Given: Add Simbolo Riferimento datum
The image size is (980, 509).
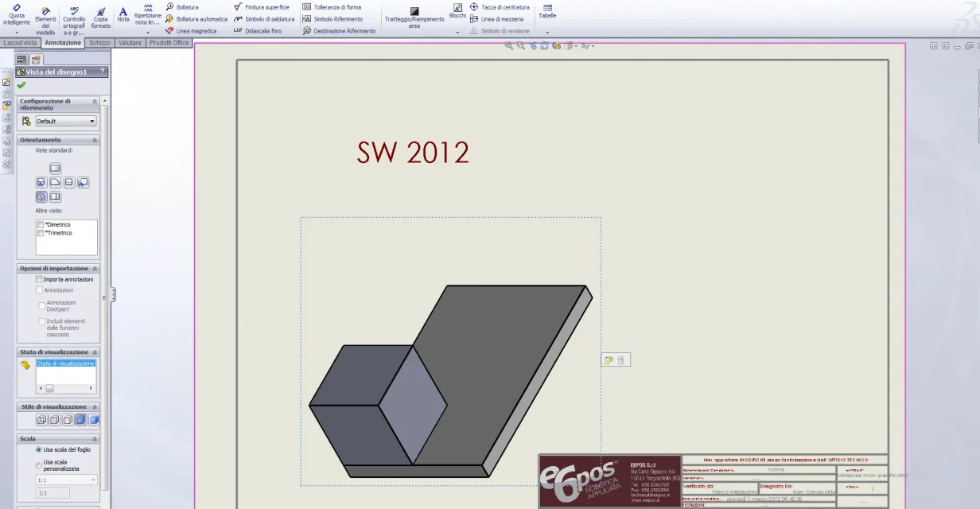Looking at the screenshot, I should click(332, 19).
